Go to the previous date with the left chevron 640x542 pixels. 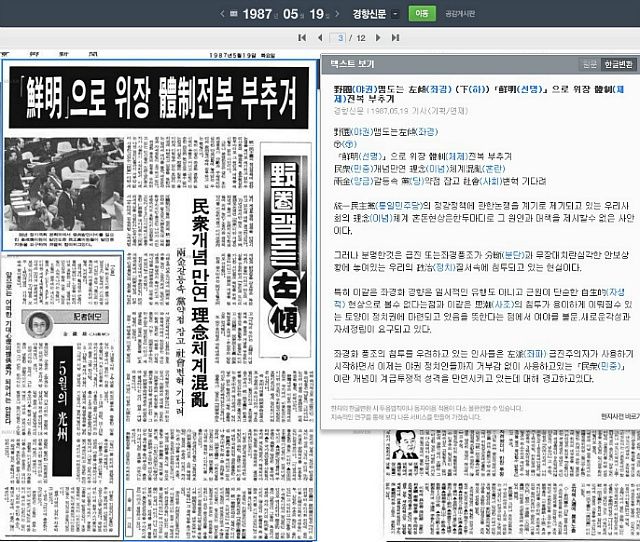pos(222,14)
